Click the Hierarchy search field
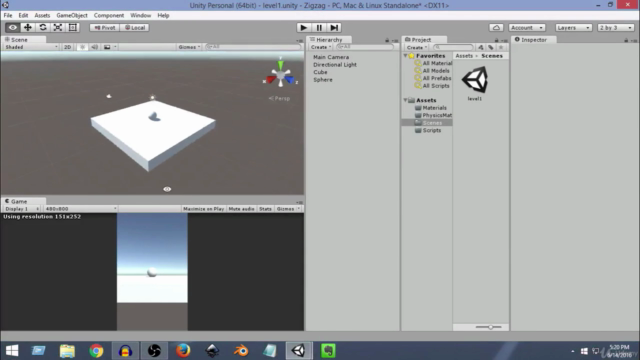640x360 pixels. pyautogui.click(x=365, y=47)
